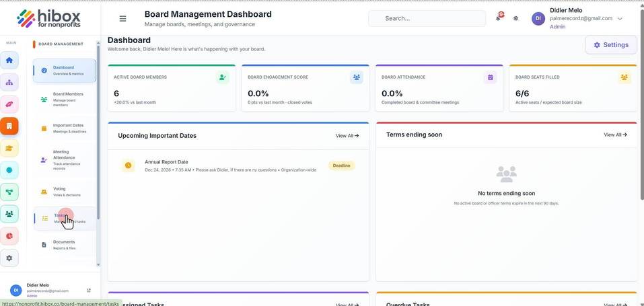Click the Board Seats Filled card icon
Viewport: 644px width, 306px height.
coord(624,77)
